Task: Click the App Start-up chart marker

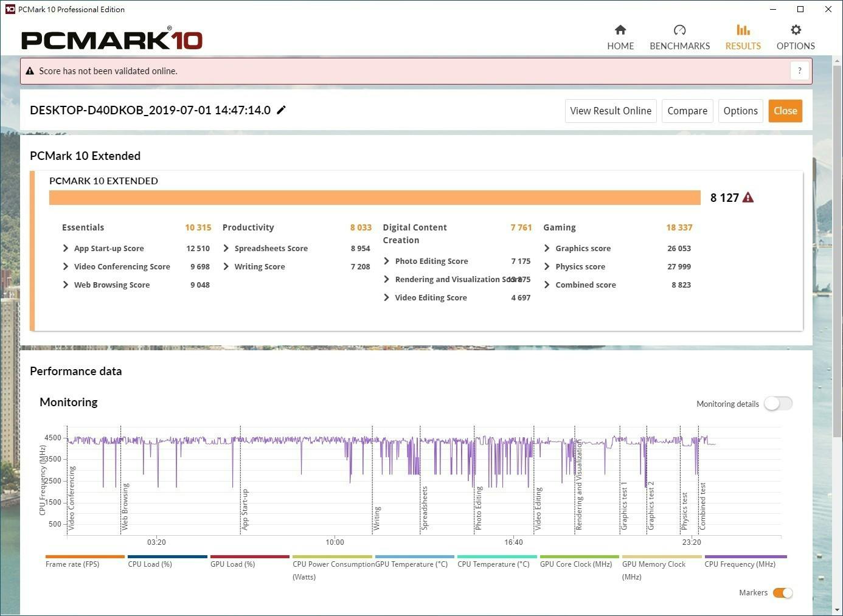Action: [x=245, y=510]
